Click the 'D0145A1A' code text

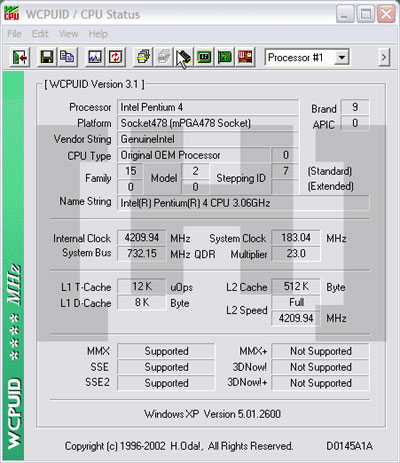[349, 446]
